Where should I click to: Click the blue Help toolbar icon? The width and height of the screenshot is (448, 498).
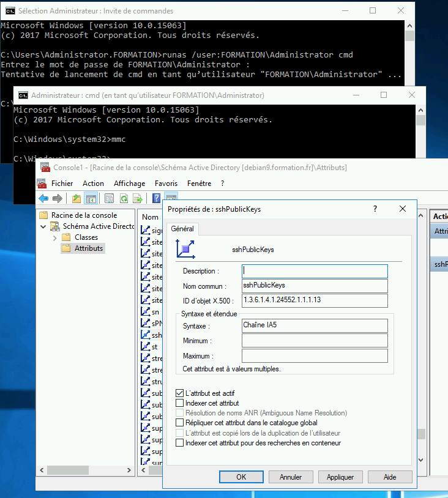(x=156, y=198)
